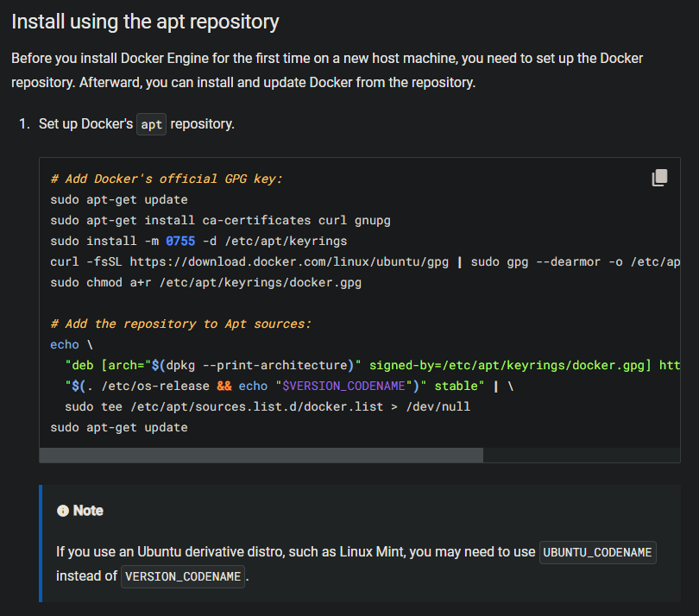Click the info icon beside Note
699x616 pixels.
coord(63,511)
